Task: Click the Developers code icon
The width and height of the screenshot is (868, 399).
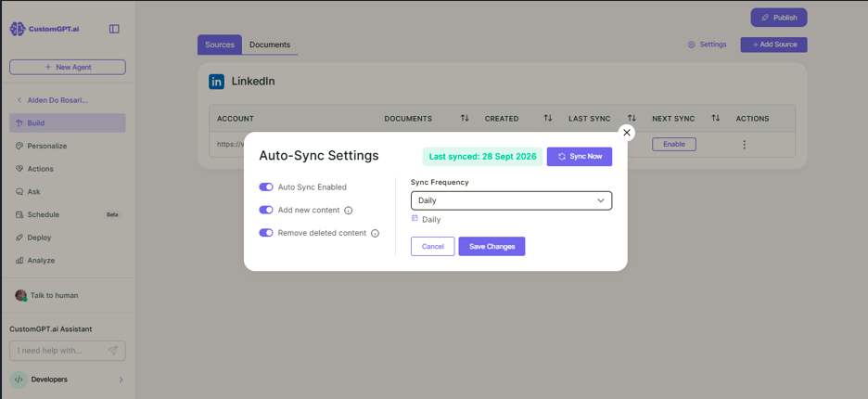Action: pyautogui.click(x=19, y=380)
